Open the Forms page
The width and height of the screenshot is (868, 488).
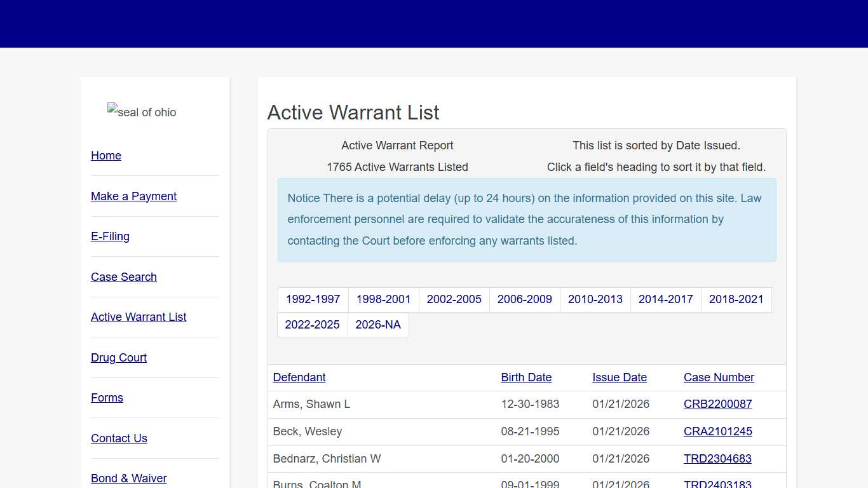tap(107, 398)
